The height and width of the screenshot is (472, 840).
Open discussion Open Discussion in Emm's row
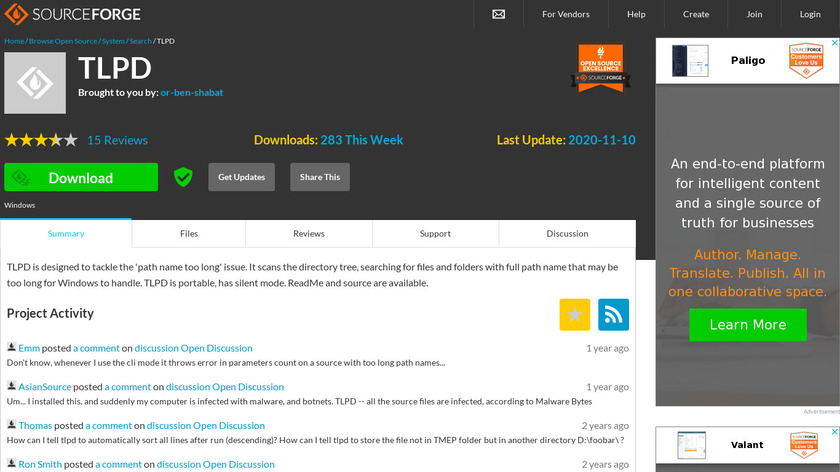point(193,348)
